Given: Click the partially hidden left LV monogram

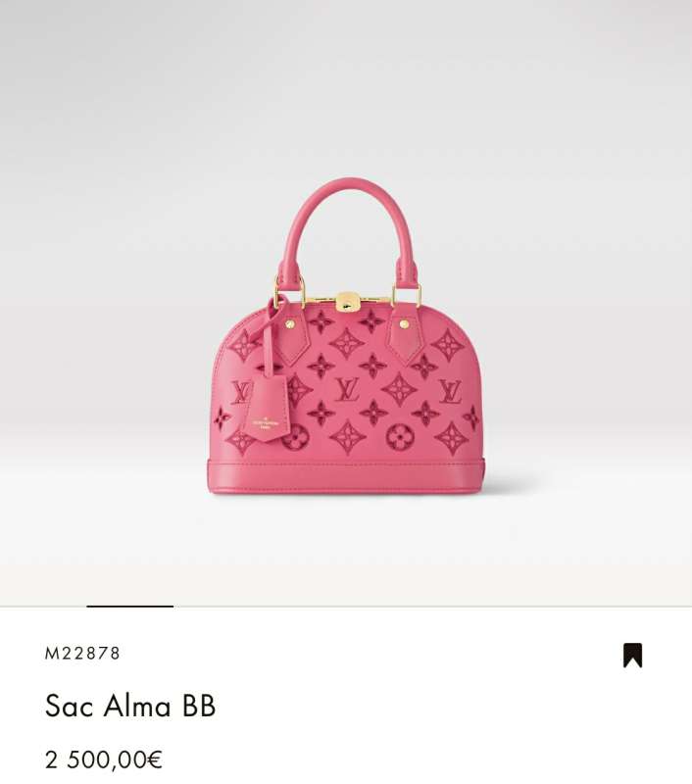Looking at the screenshot, I should [240, 392].
